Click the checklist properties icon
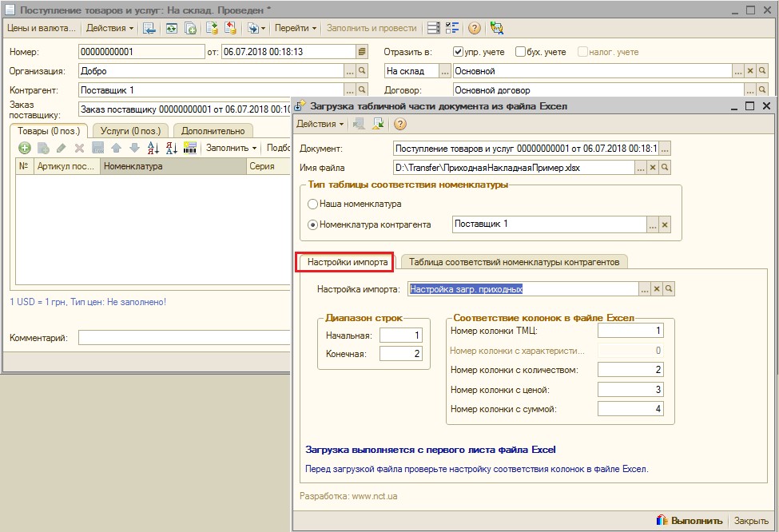The image size is (779, 532). (452, 28)
